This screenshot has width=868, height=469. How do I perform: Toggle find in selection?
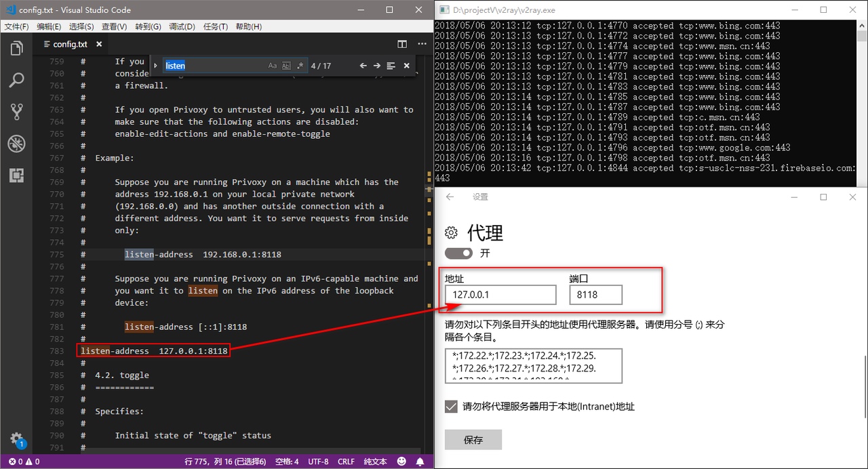click(x=391, y=66)
